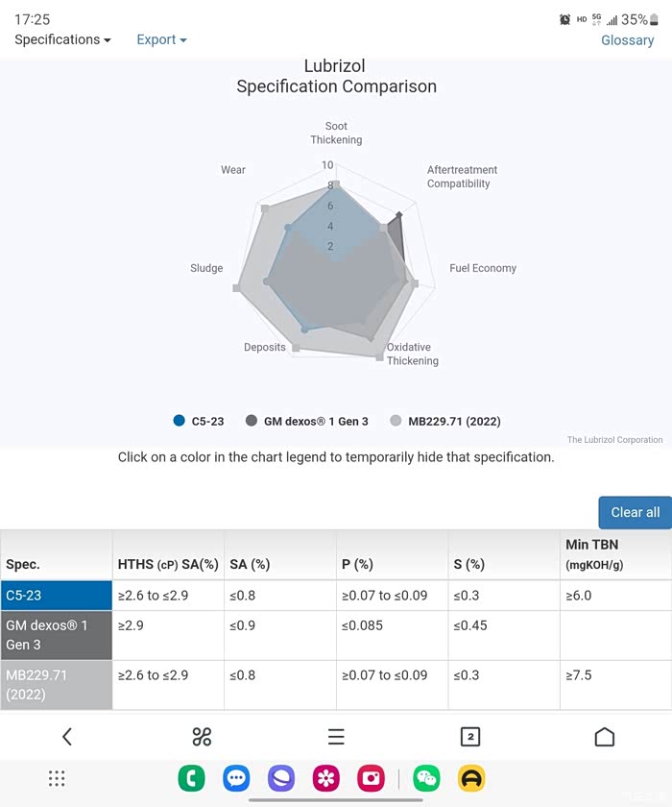Launch the green Phone app
The width and height of the screenshot is (672, 807).
click(x=192, y=779)
